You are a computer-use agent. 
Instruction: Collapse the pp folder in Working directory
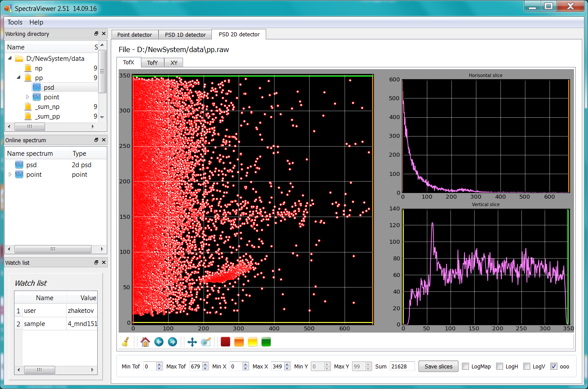click(19, 78)
